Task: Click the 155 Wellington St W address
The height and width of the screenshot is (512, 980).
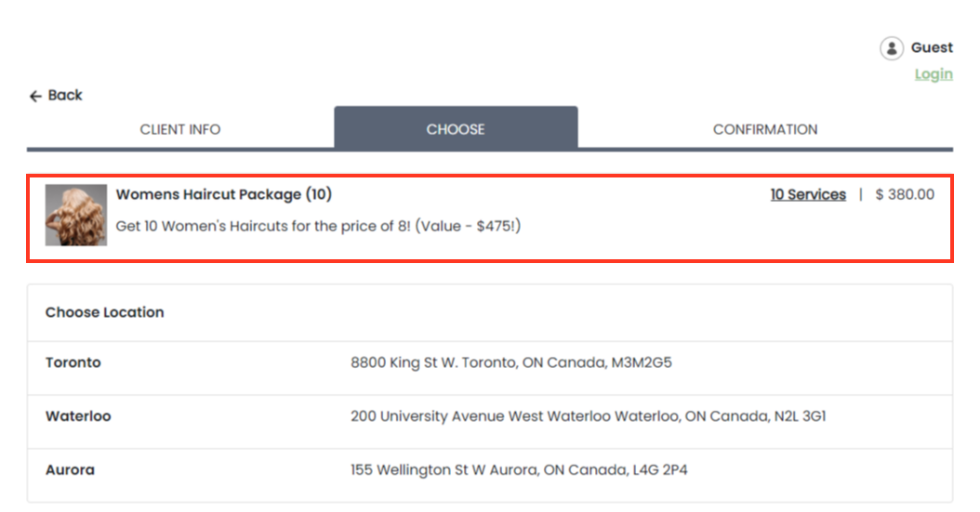Action: 519,470
